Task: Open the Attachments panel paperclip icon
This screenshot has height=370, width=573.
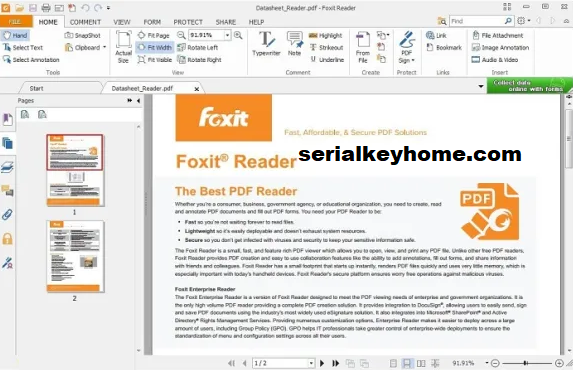Action: click(x=7, y=215)
